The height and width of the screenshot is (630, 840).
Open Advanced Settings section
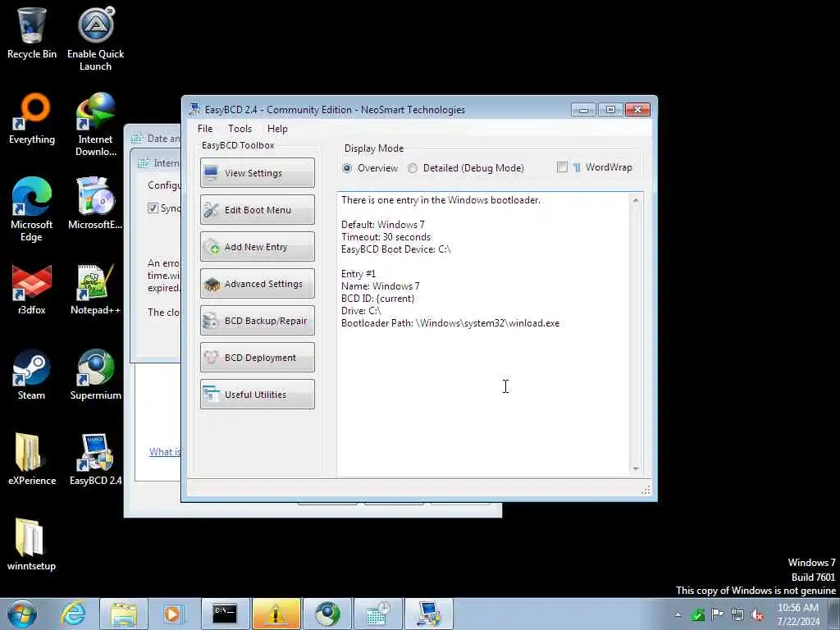tap(257, 283)
